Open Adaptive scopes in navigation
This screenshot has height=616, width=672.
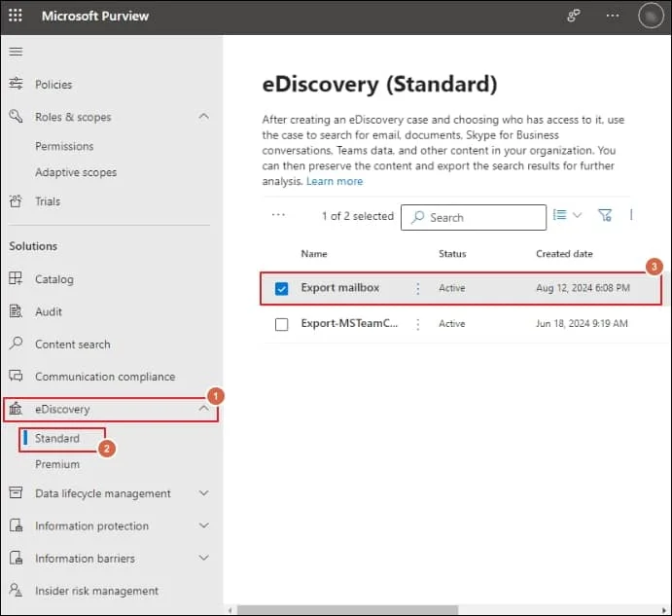pyautogui.click(x=76, y=172)
